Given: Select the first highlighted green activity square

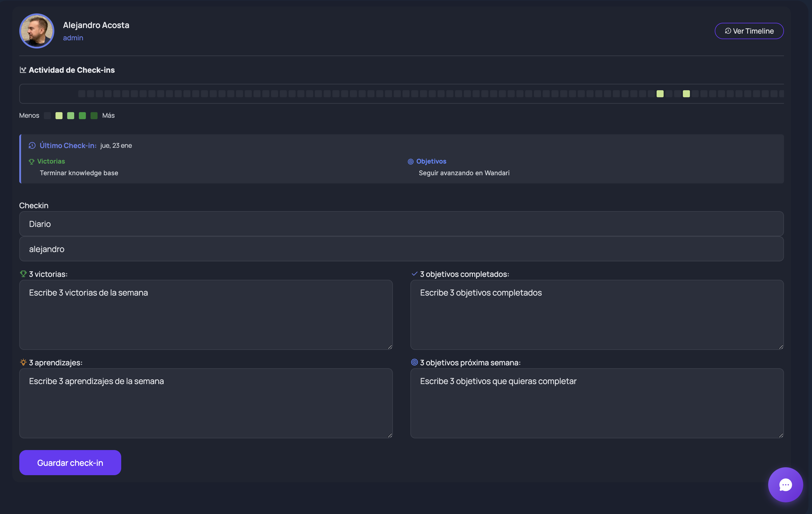Looking at the screenshot, I should 660,94.
